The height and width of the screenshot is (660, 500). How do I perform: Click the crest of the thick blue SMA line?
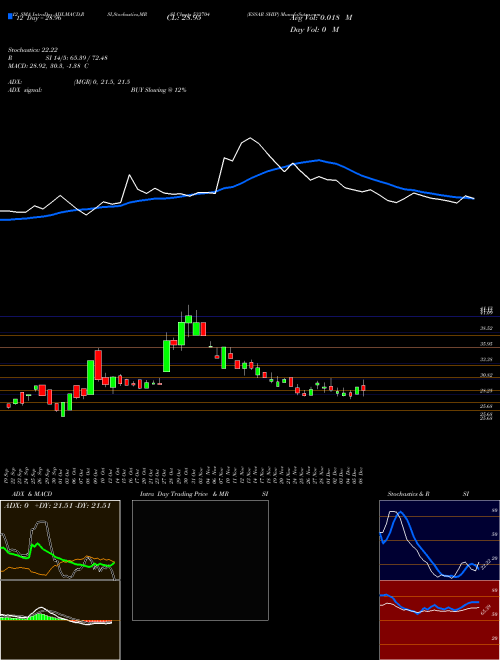[x=319, y=160]
